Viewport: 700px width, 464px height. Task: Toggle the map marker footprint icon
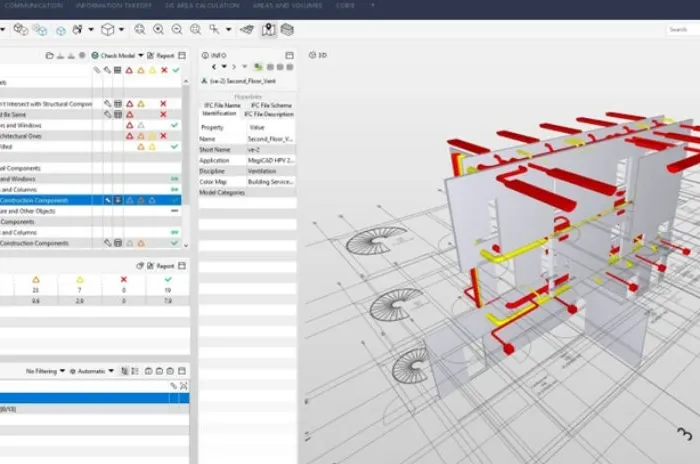[x=269, y=30]
